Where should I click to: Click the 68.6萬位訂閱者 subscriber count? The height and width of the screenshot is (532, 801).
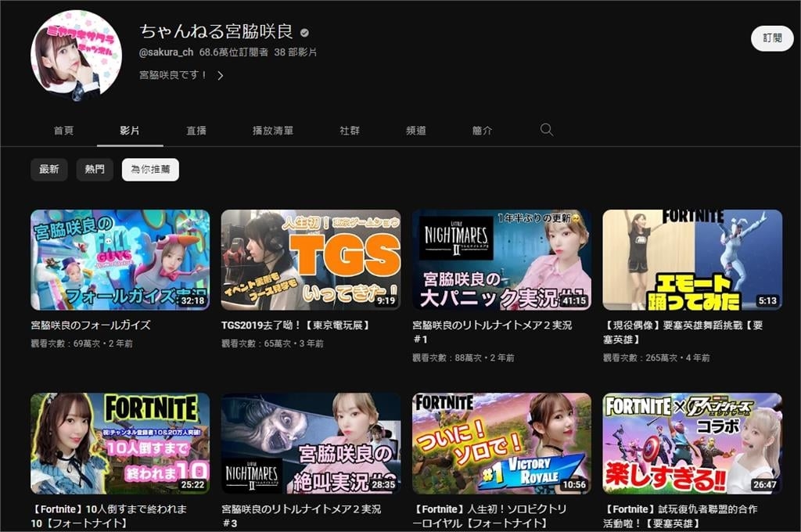pos(233,52)
